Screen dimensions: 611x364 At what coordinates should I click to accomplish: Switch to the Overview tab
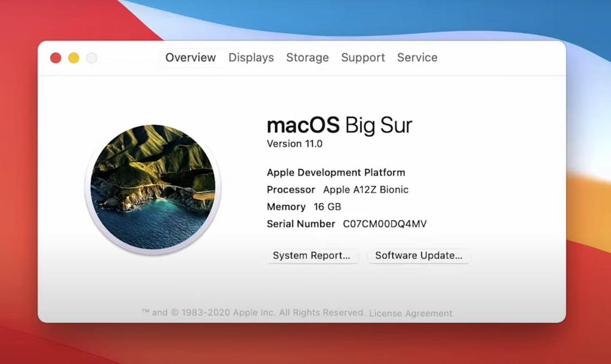pos(190,58)
